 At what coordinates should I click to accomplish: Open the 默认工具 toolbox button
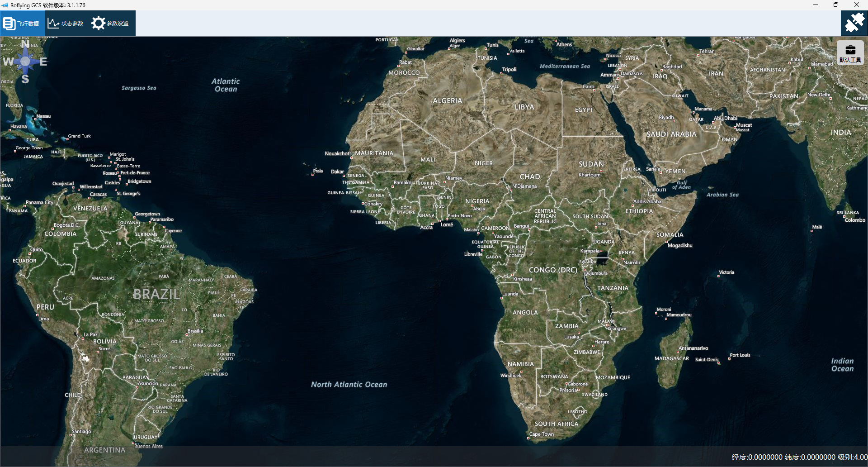[x=850, y=53]
